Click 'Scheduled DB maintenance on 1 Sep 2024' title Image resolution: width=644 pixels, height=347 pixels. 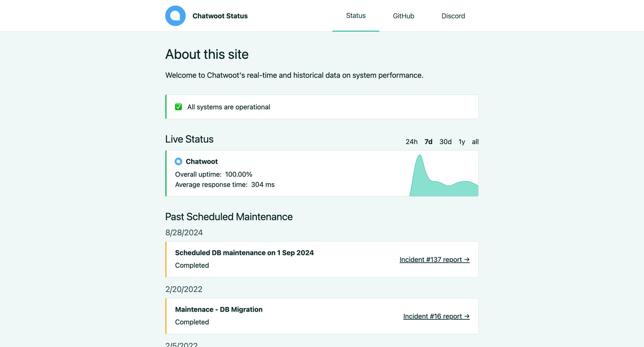click(244, 253)
